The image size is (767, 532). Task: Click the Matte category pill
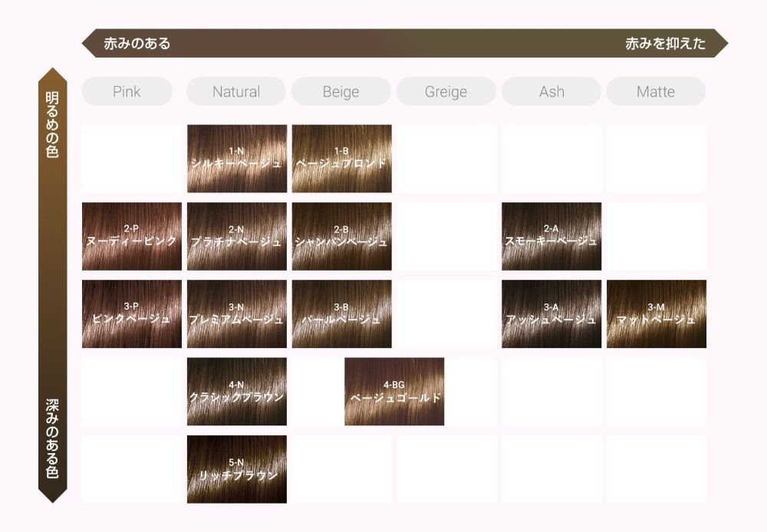point(656,91)
